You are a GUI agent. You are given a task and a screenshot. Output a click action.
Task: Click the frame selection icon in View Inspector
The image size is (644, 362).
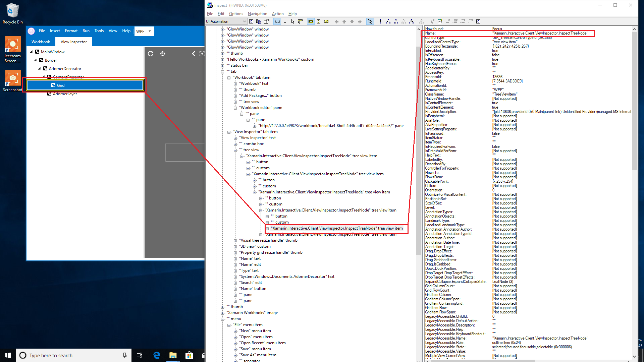202,54
